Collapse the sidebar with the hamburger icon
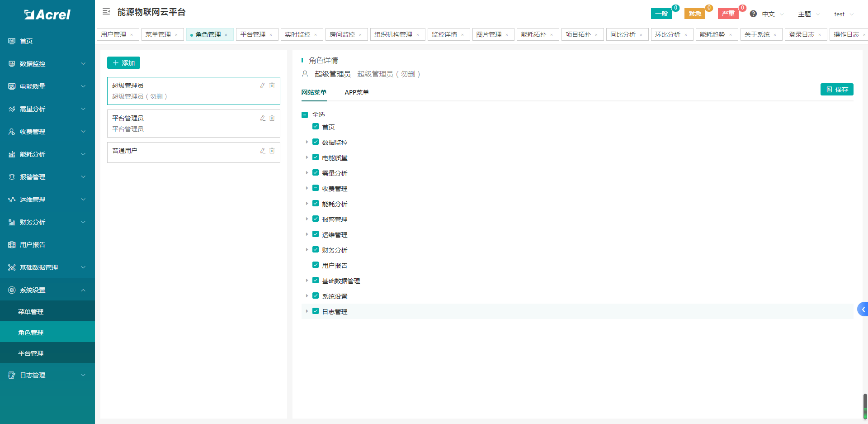The image size is (868, 424). (x=106, y=12)
